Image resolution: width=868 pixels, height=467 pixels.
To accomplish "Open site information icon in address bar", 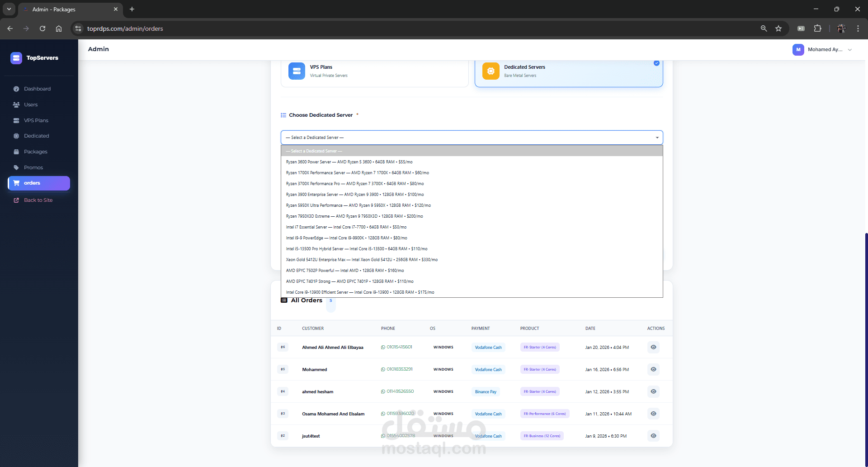I will (78, 29).
